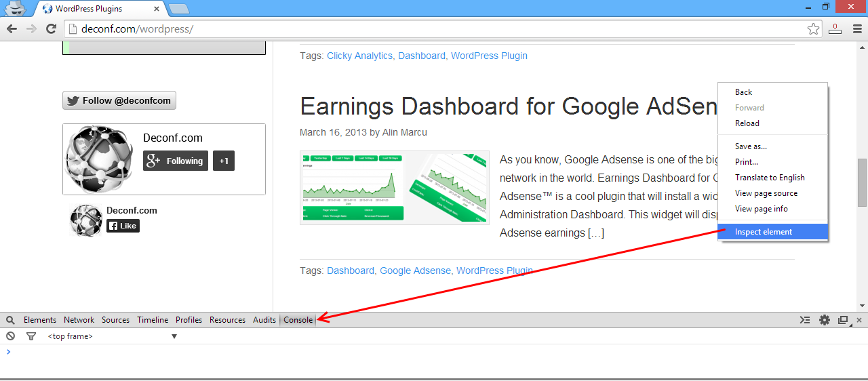This screenshot has height=381, width=868.
Task: Open DevTools settings gear
Action: (x=825, y=320)
